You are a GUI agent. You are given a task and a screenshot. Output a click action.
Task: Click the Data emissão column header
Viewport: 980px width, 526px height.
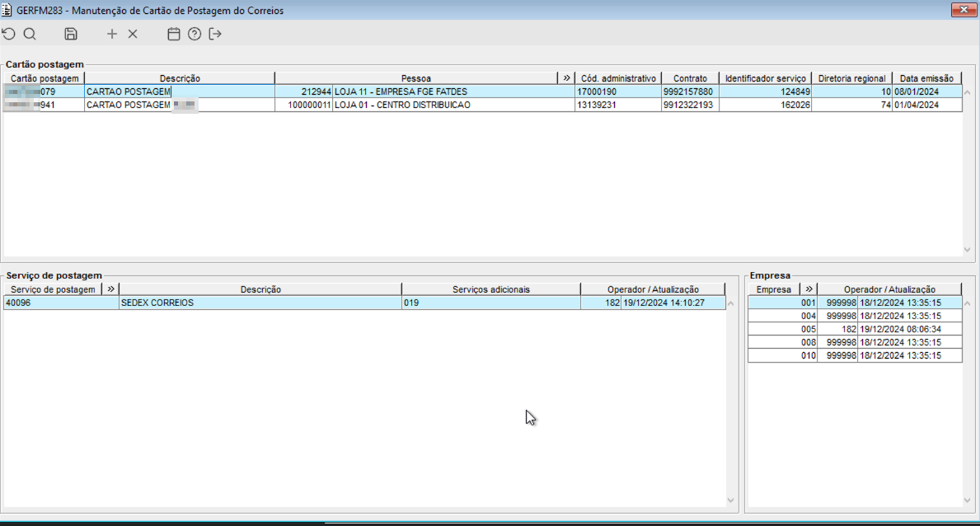pyautogui.click(x=927, y=78)
